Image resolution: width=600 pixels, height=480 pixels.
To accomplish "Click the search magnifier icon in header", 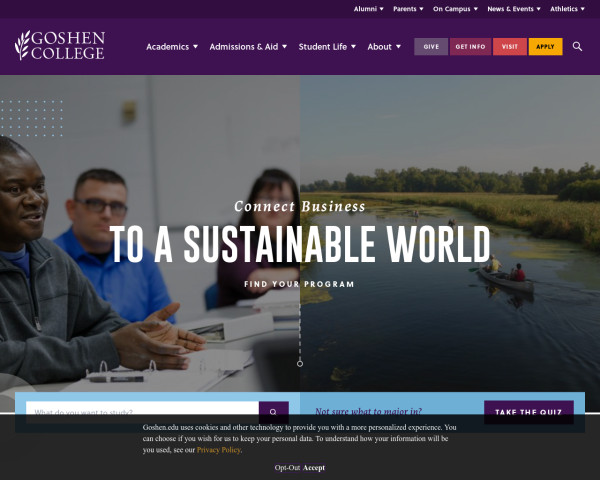I will tap(577, 47).
